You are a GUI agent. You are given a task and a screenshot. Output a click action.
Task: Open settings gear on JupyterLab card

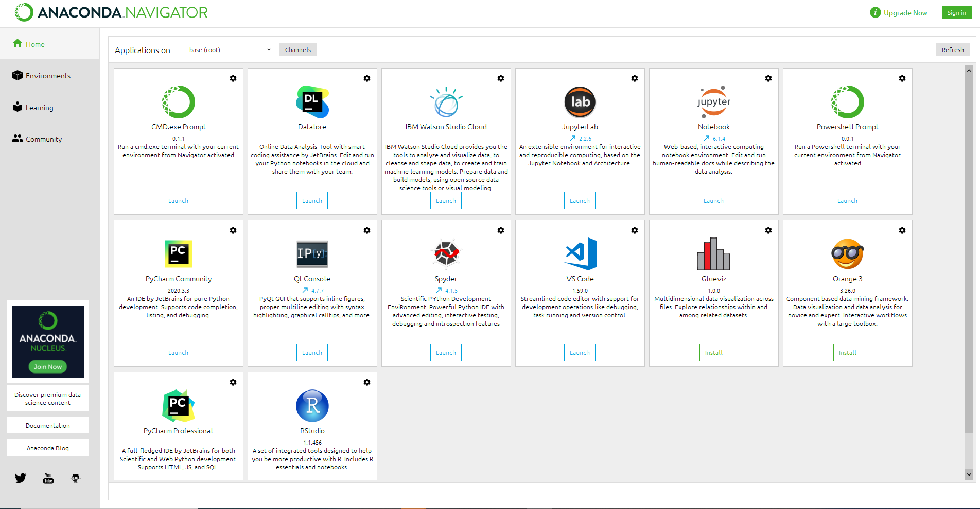635,78
